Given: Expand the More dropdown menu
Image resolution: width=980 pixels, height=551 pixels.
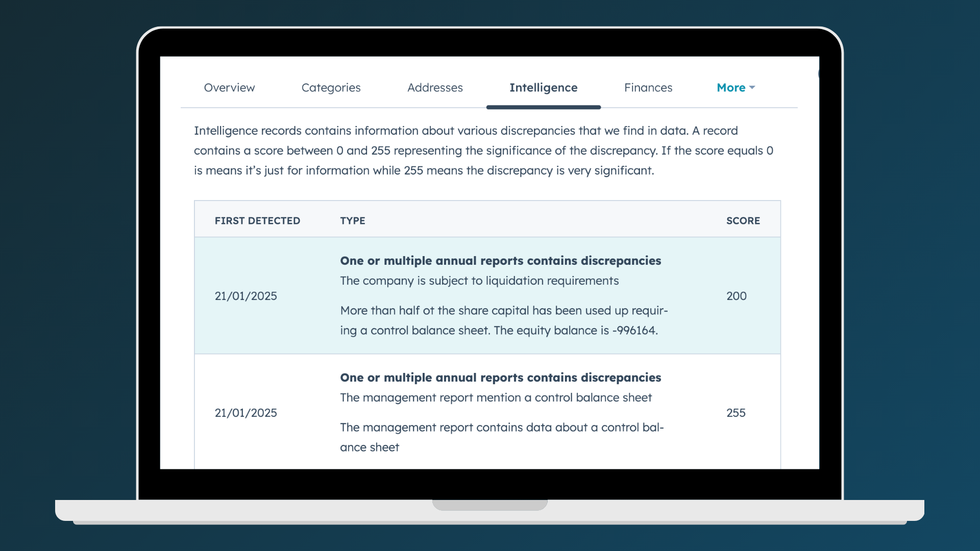Looking at the screenshot, I should pyautogui.click(x=731, y=88).
